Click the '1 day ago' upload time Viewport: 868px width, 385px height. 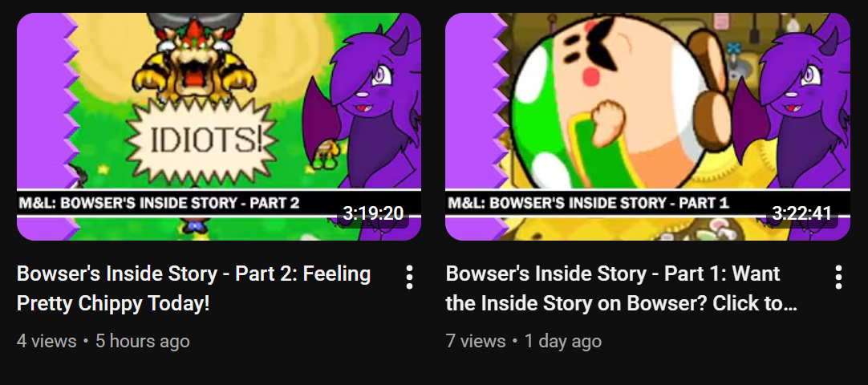click(563, 341)
